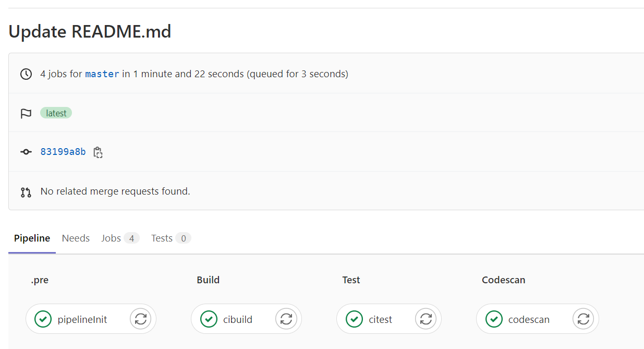Select the Pipeline tab
Image resolution: width=644 pixels, height=349 pixels.
pyautogui.click(x=32, y=238)
